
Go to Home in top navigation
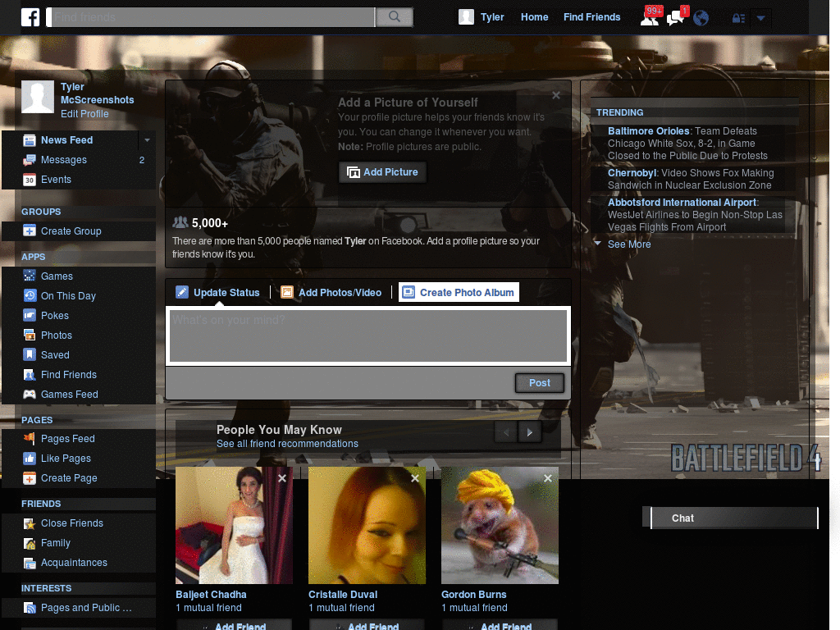point(534,17)
